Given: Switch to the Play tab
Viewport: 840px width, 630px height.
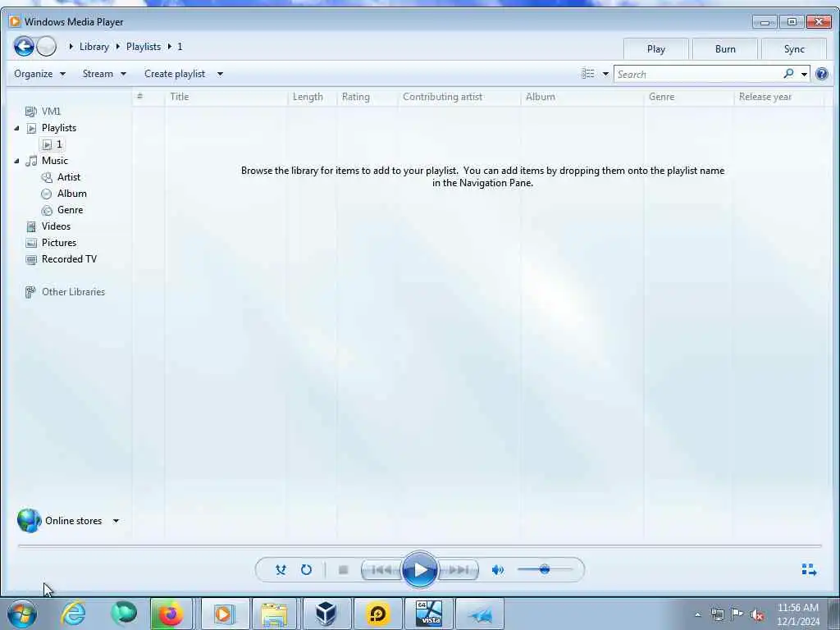Looking at the screenshot, I should tap(655, 48).
